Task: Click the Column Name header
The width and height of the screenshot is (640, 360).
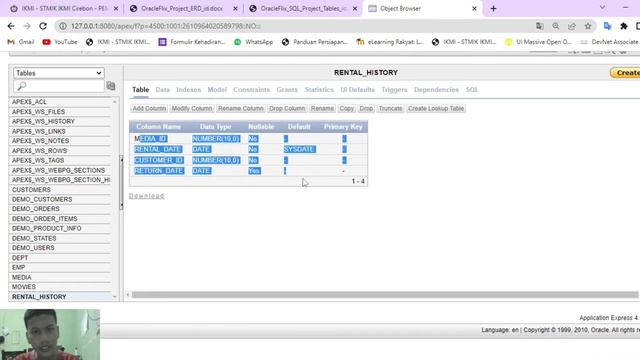Action: pyautogui.click(x=158, y=127)
